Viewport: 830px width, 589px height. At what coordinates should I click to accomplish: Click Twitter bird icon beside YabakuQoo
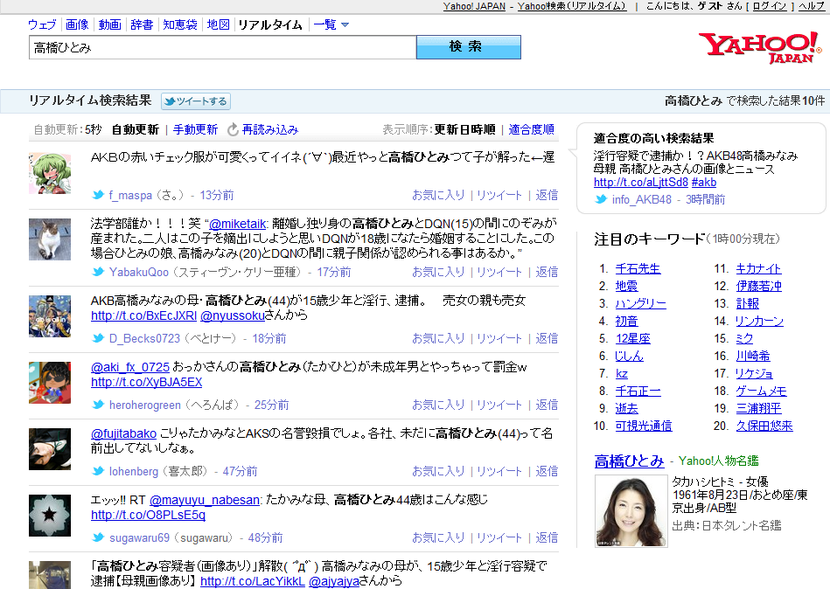point(98,272)
